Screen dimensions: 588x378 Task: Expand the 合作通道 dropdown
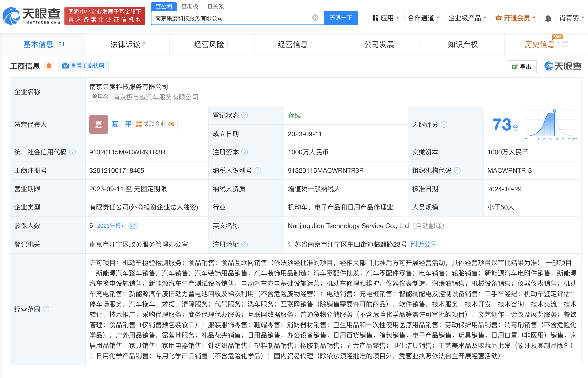click(423, 18)
